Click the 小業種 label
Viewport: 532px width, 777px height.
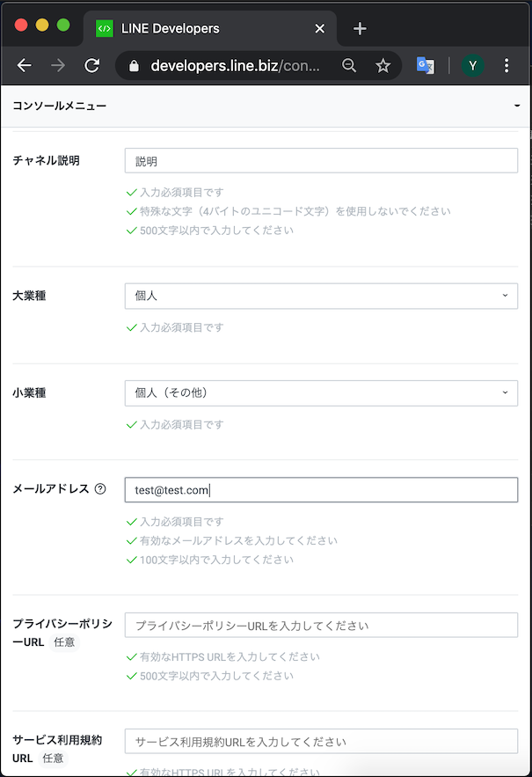[x=29, y=393]
